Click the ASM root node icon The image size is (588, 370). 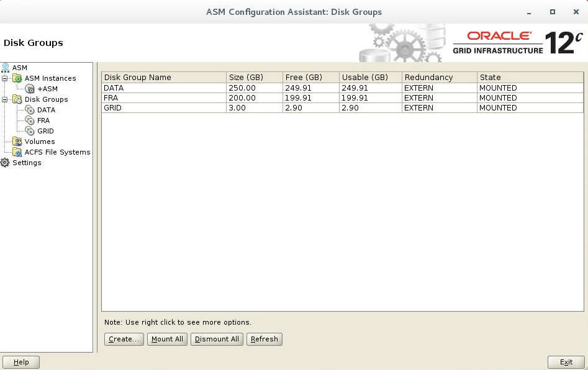pyautogui.click(x=5, y=68)
